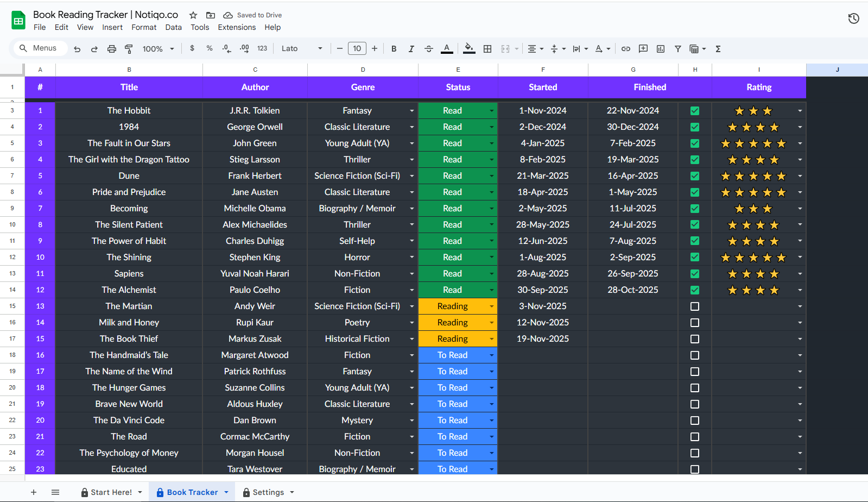Viewport: 868px width, 502px height.
Task: Check The Martian finished checkbox
Action: (x=694, y=306)
